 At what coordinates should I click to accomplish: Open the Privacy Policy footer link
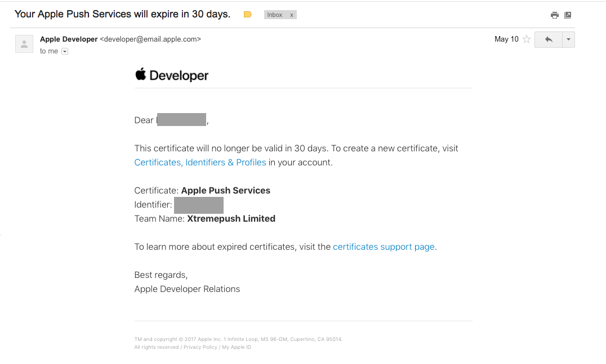pyautogui.click(x=200, y=347)
